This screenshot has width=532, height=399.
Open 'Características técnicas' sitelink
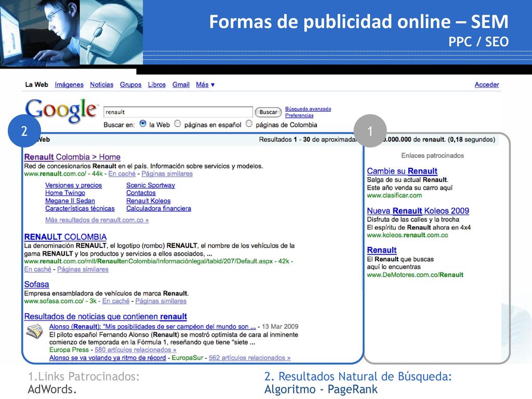[80, 208]
